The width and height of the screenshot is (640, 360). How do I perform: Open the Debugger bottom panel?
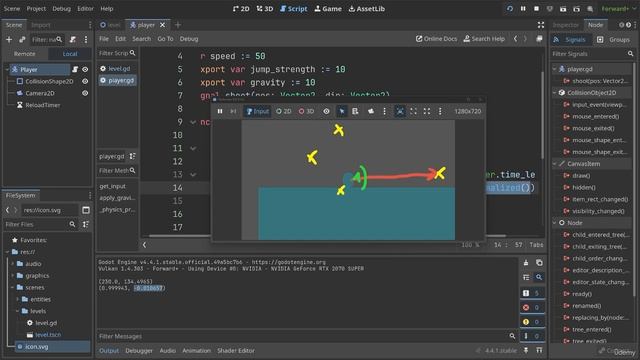139,351
